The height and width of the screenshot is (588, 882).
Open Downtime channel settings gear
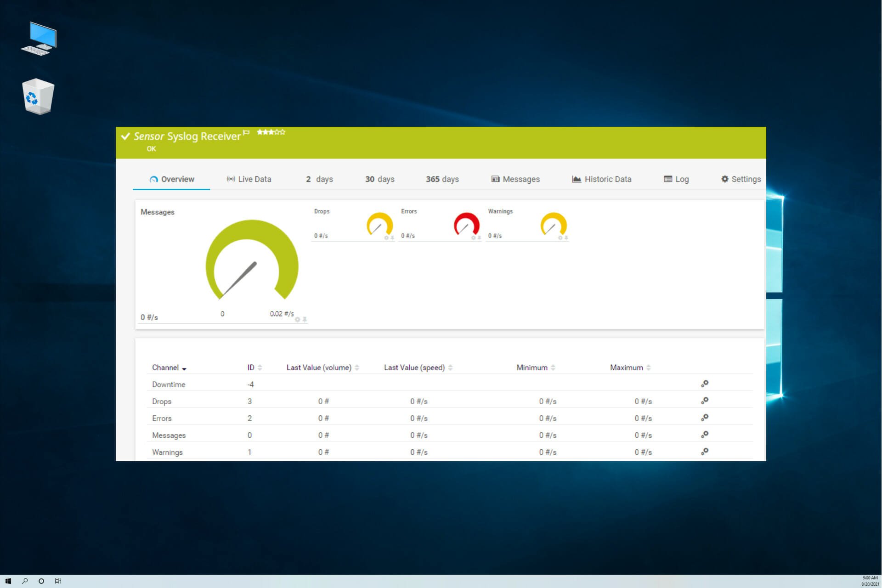pyautogui.click(x=705, y=384)
